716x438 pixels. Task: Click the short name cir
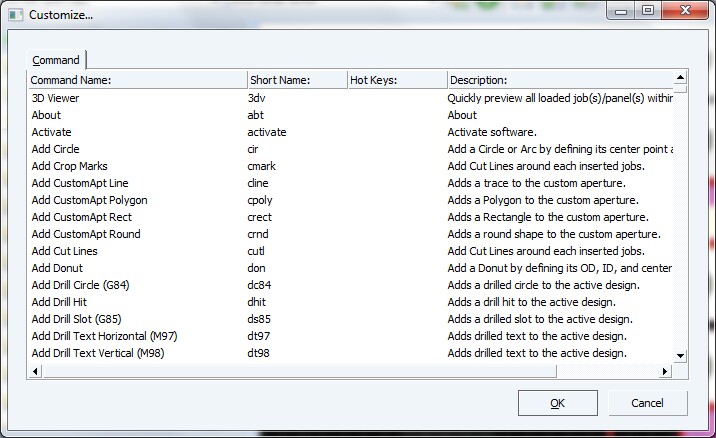tap(253, 149)
